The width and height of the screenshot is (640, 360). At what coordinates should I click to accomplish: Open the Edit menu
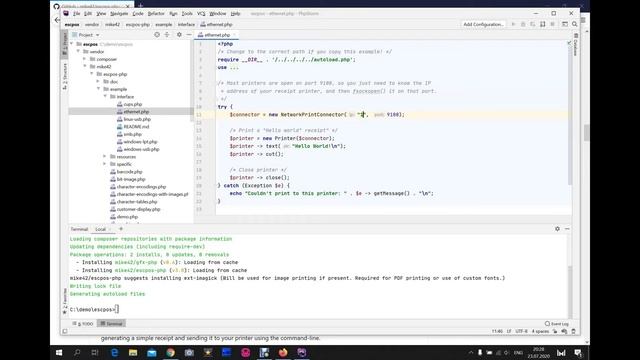tap(88, 13)
